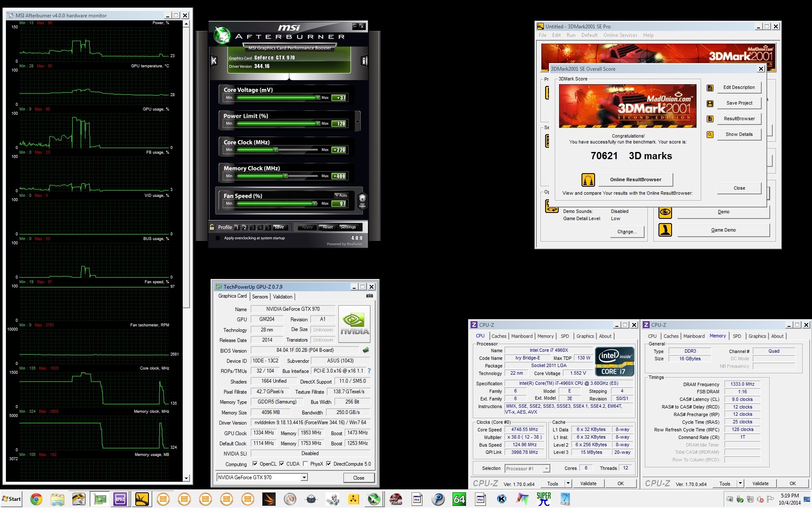
Task: Click the Core Voltage +37 value field
Action: (x=340, y=98)
